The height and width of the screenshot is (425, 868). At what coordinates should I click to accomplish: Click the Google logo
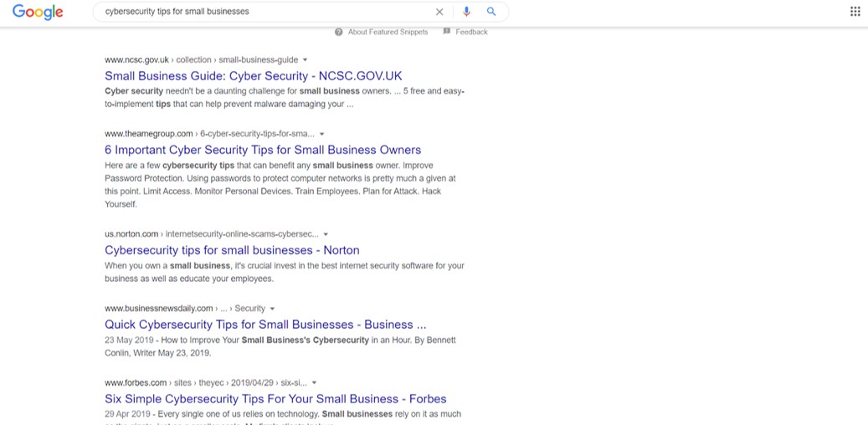(38, 12)
